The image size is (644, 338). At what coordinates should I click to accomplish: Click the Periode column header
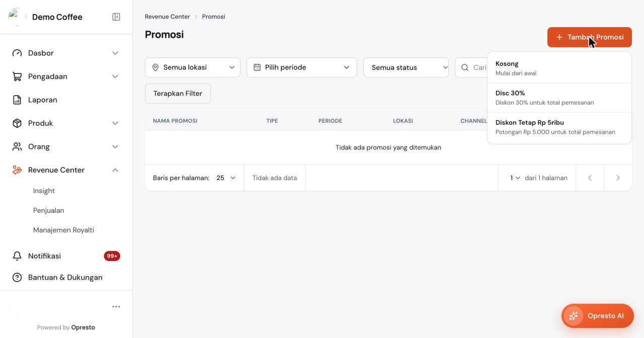click(x=330, y=121)
